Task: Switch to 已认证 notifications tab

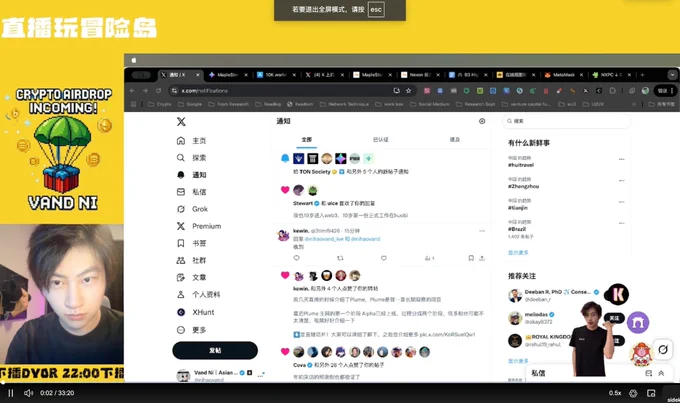Action: [x=380, y=140]
